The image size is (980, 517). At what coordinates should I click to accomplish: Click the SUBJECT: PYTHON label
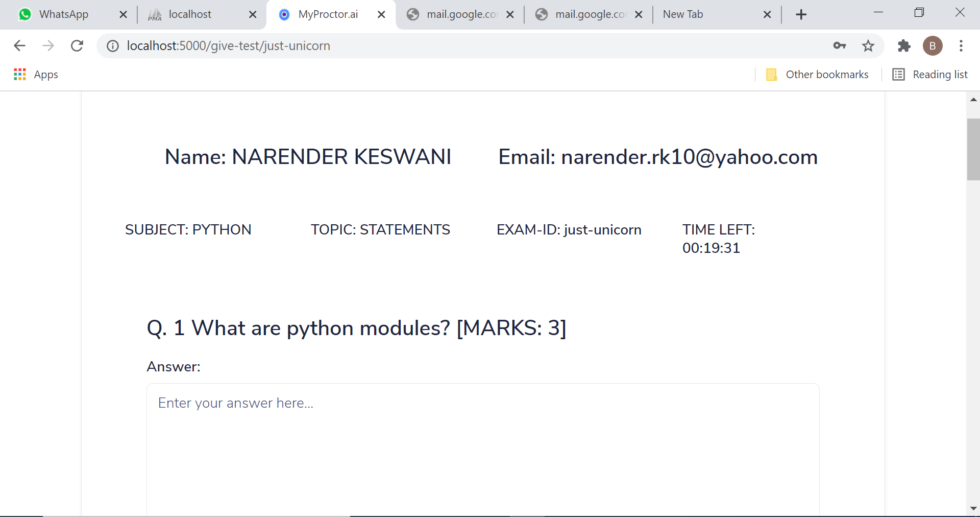[x=188, y=230]
